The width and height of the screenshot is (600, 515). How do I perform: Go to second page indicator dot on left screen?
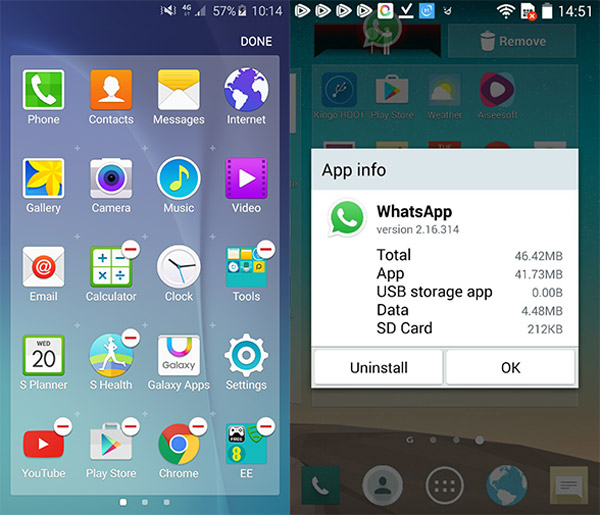tap(145, 502)
